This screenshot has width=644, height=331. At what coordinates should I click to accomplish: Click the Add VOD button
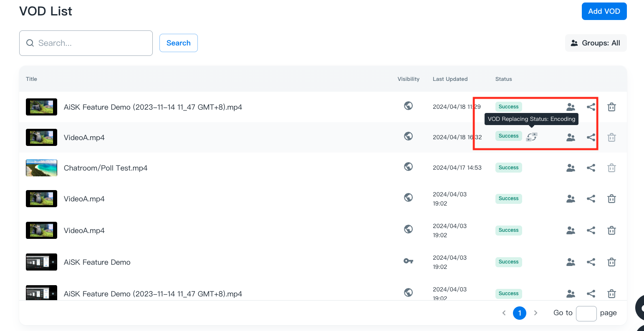604,11
